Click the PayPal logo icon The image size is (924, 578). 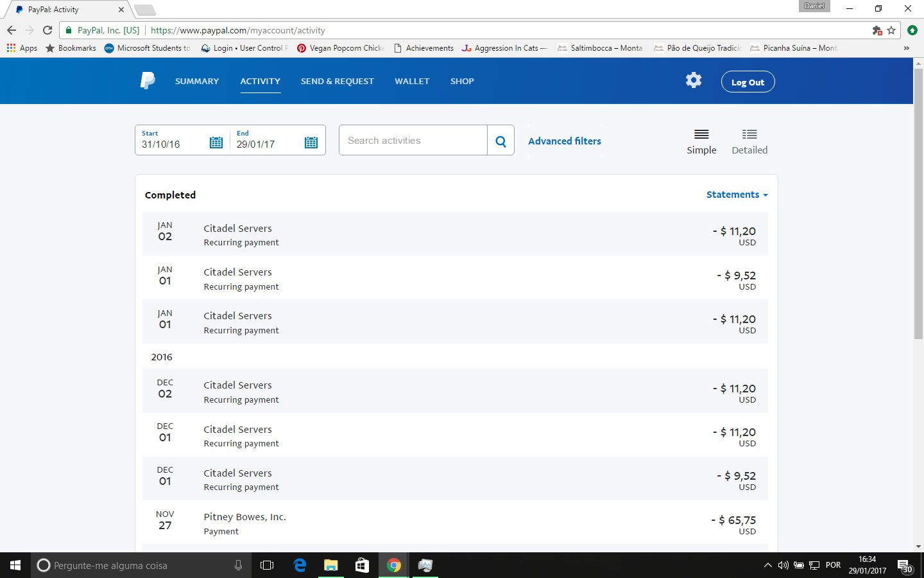(148, 81)
